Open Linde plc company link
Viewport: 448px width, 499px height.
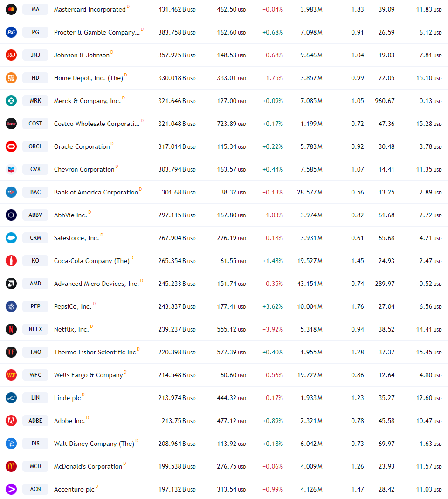tap(67, 398)
